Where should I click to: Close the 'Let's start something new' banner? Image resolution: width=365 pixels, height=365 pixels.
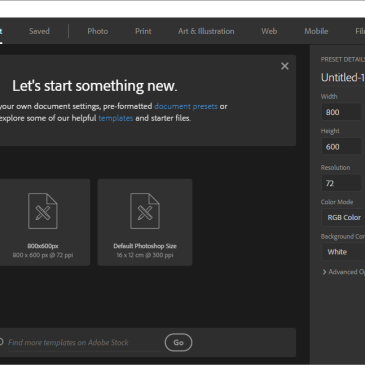click(285, 66)
